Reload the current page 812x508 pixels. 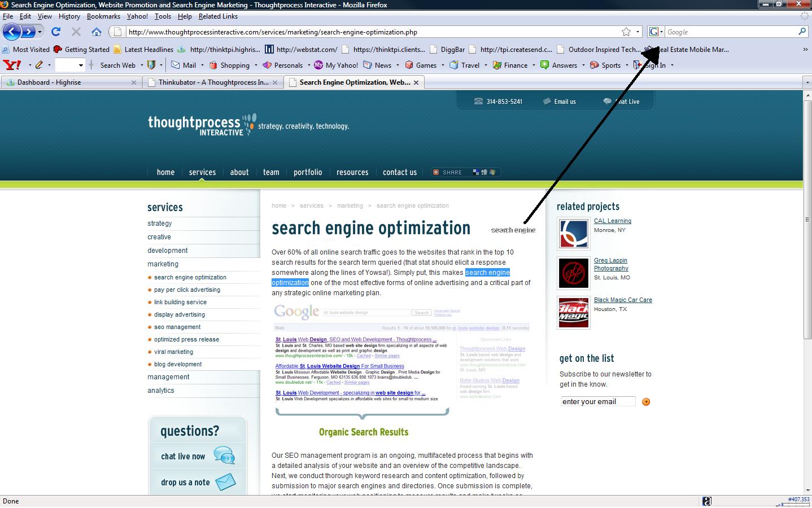tap(56, 32)
